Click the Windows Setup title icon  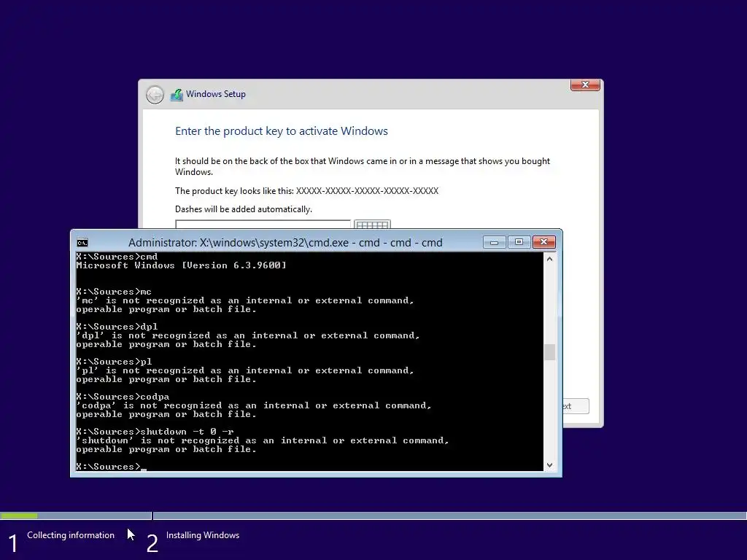177,95
